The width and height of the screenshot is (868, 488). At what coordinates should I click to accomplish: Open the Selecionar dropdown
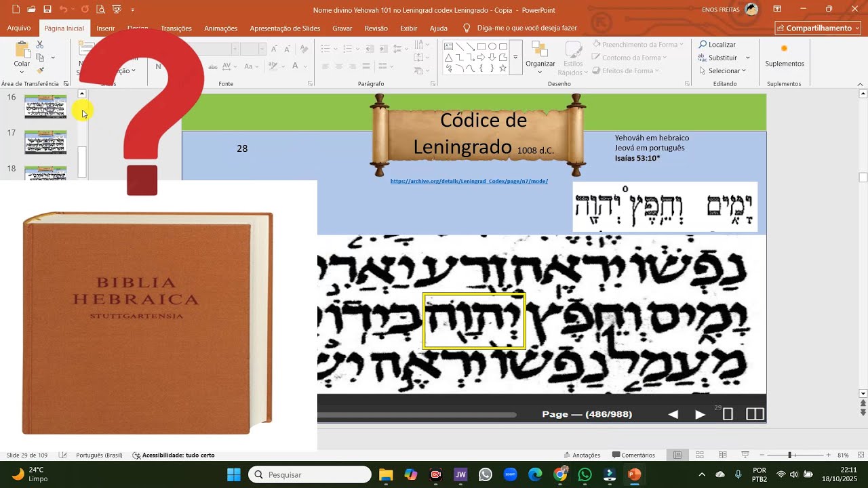[722, 70]
